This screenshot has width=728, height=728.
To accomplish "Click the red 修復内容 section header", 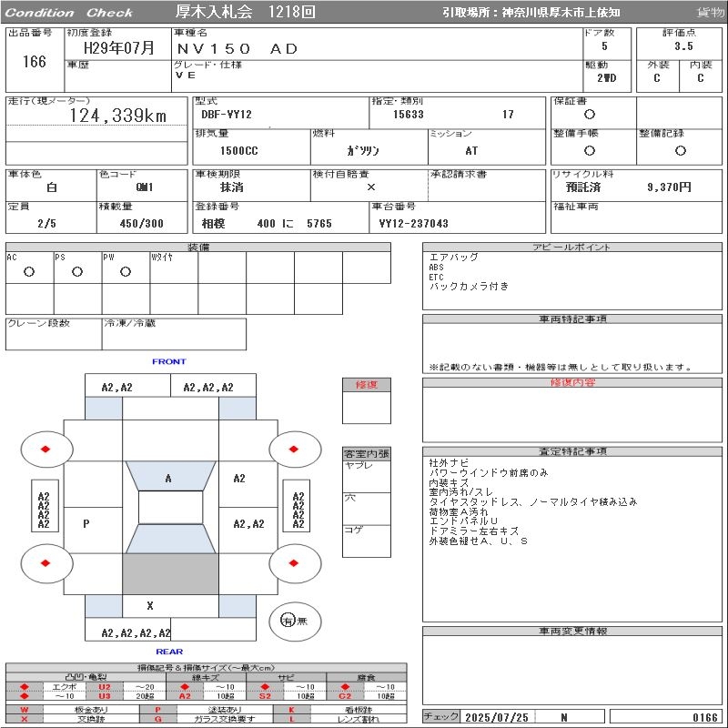I will (x=572, y=383).
